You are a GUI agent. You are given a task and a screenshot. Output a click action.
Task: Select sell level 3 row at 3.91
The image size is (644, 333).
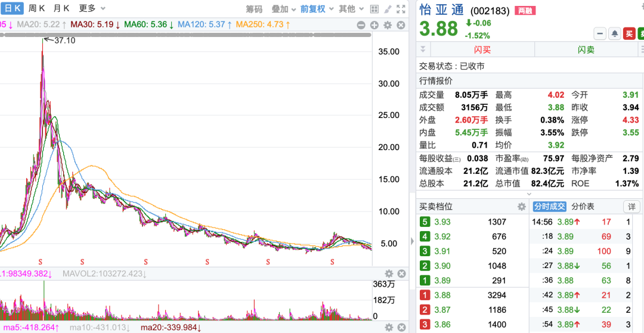[472, 251]
